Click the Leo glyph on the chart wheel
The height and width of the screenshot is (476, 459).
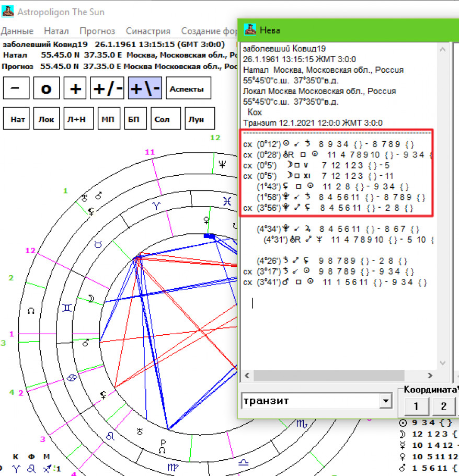[x=110, y=437]
